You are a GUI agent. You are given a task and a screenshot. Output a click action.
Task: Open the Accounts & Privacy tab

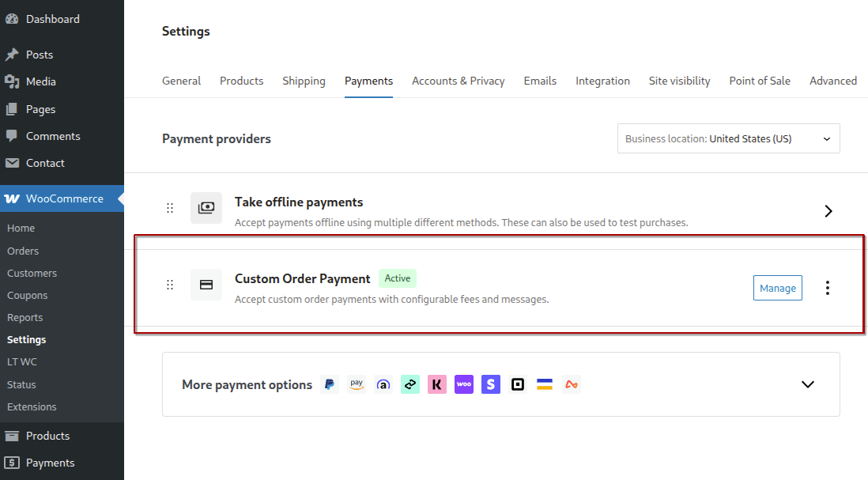[x=458, y=81]
